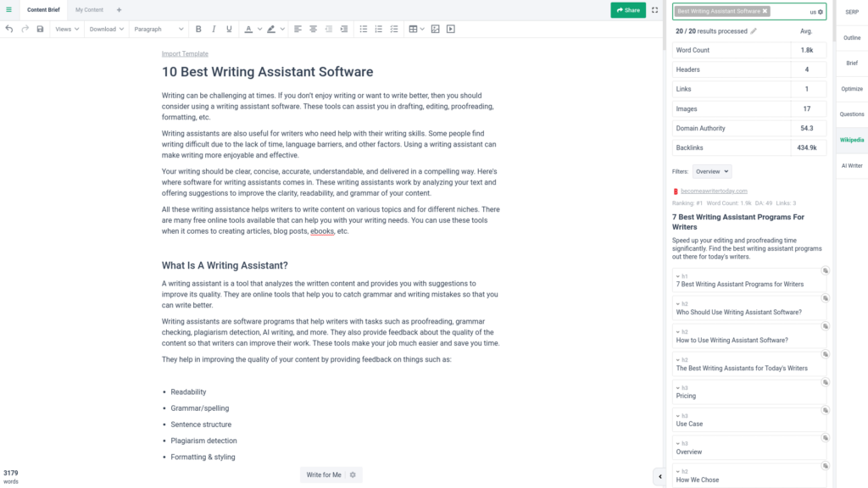Copy 'The Best Writing Assistants for Today's Writers' heading
Screen dimensions: 868x488
point(826,354)
